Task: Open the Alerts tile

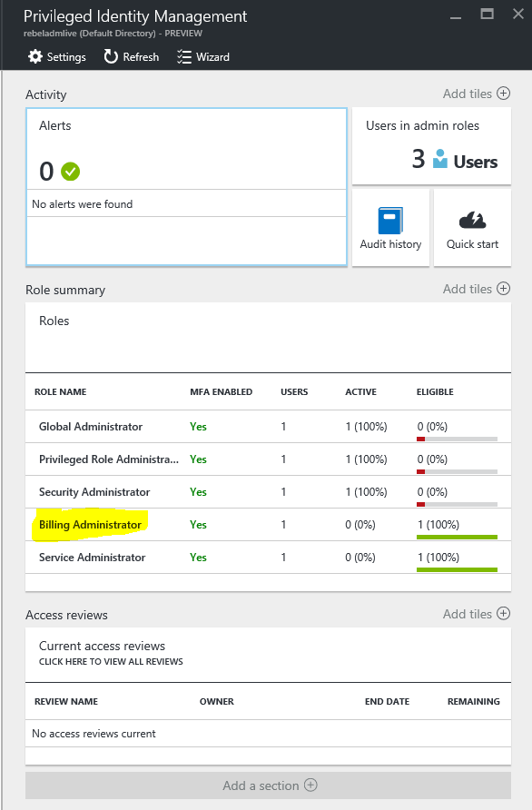Action: coord(186,187)
